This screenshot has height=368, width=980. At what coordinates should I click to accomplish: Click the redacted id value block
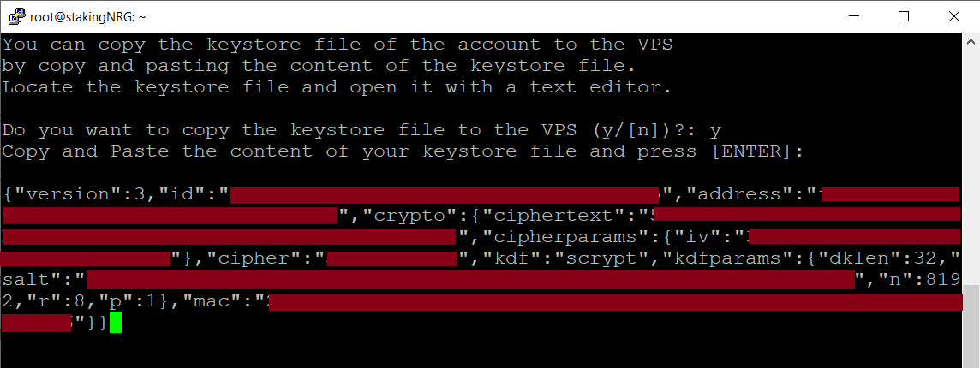[x=445, y=195]
